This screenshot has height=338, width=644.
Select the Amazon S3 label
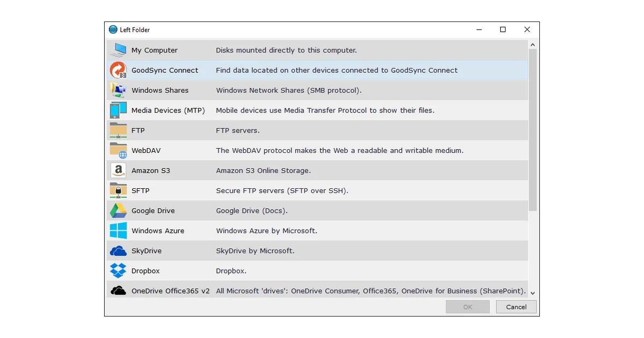[x=151, y=171]
